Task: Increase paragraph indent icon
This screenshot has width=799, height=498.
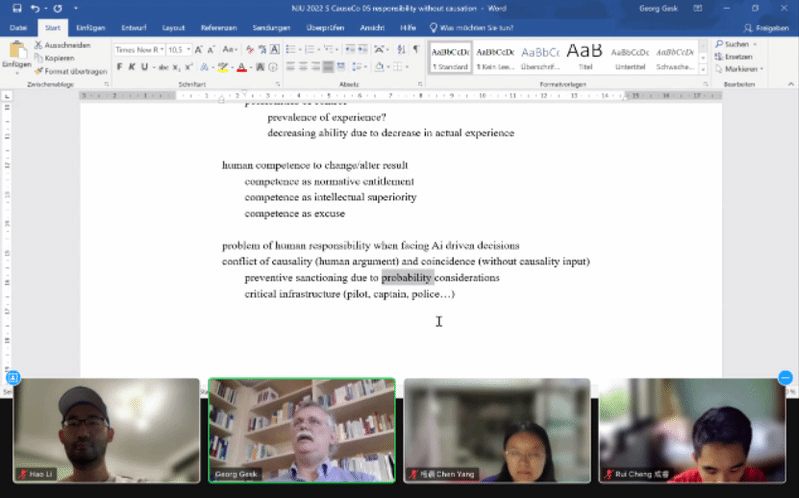Action: pos(362,49)
